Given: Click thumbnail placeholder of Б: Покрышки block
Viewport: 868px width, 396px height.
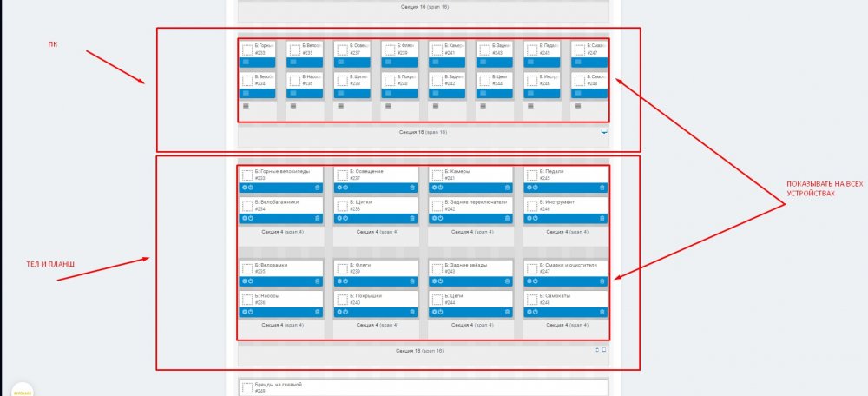Looking at the screenshot, I should point(342,299).
